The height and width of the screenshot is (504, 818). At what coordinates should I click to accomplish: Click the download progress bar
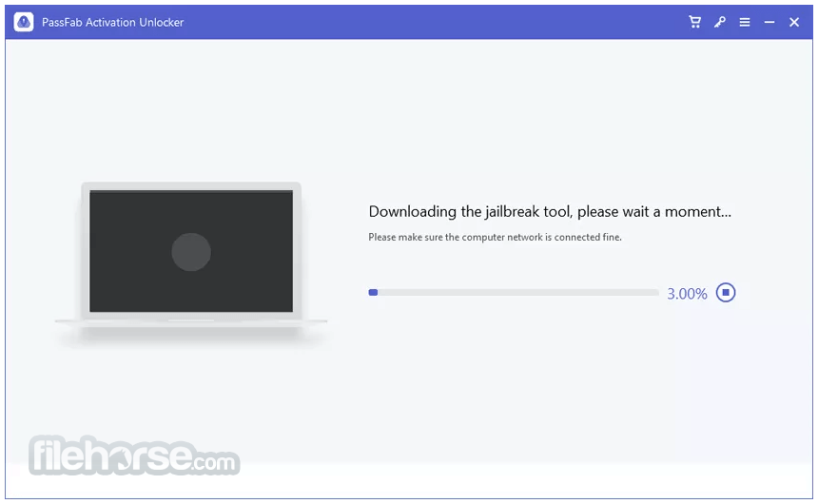click(x=514, y=293)
